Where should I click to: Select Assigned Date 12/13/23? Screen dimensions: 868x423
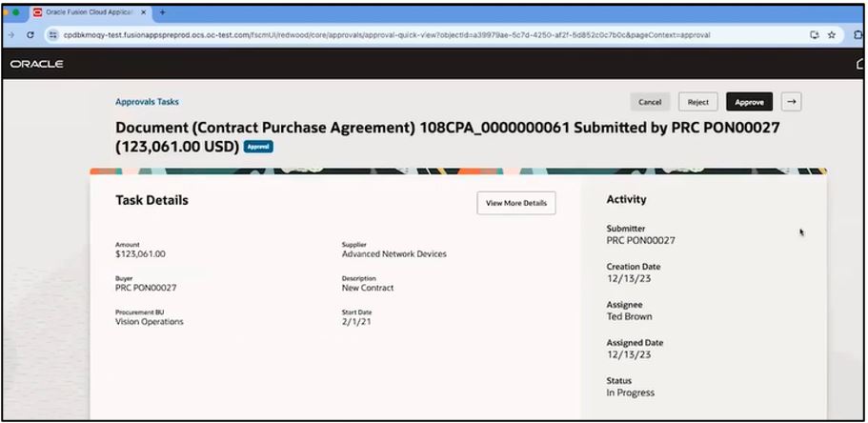(x=629, y=355)
